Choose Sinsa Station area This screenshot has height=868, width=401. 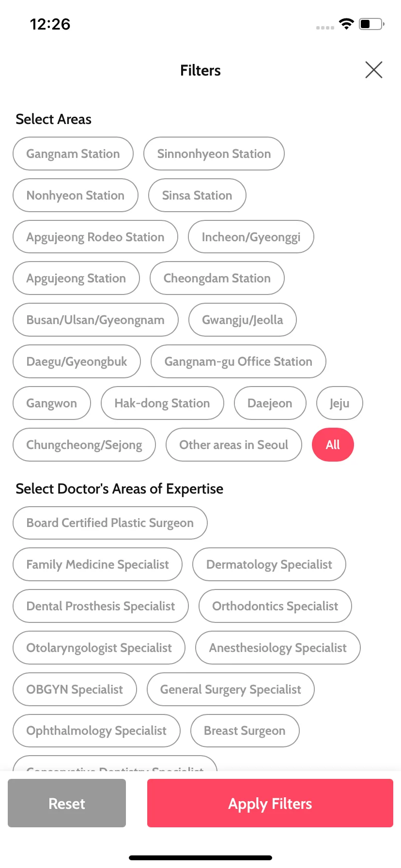tap(197, 195)
